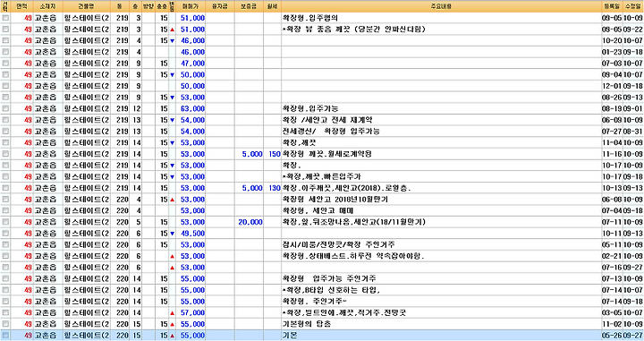Click the 등록일 value 03-05
The image size is (644, 341).
coord(612,312)
